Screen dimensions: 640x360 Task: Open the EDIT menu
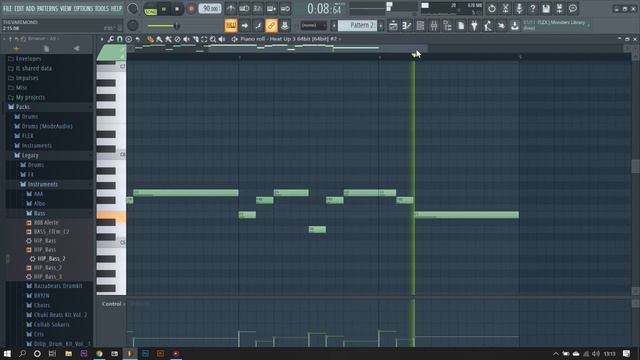(19, 9)
